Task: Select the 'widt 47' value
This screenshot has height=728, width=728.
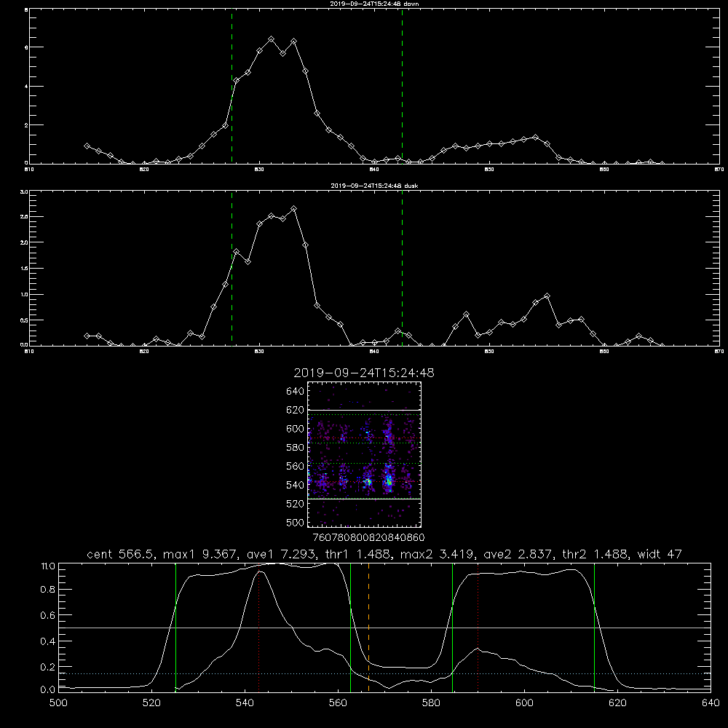Action: pyautogui.click(x=660, y=554)
